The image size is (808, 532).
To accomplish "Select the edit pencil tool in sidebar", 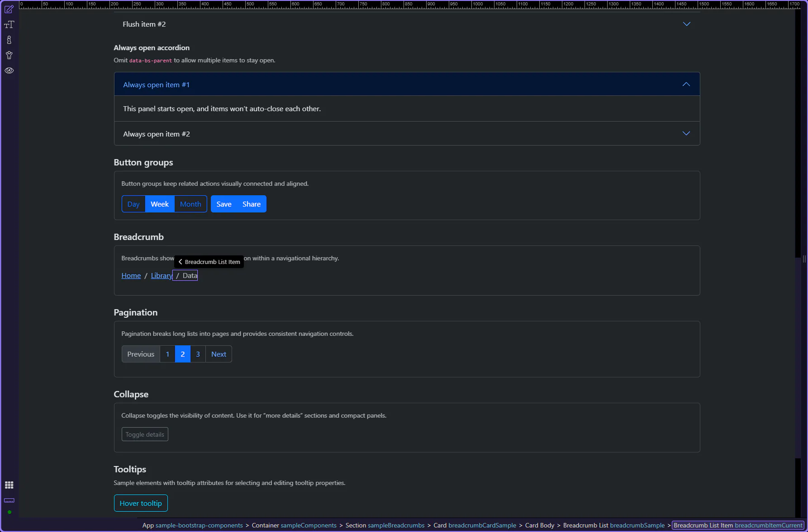I will pos(9,9).
